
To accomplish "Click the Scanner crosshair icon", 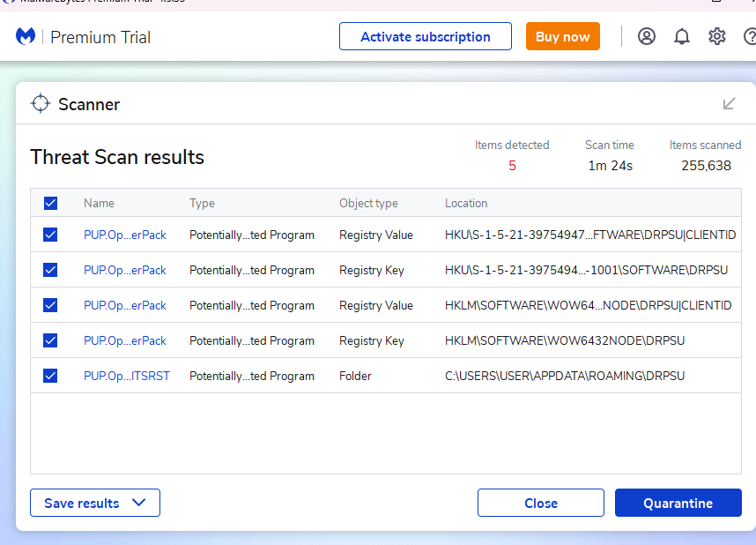I will pos(41,103).
